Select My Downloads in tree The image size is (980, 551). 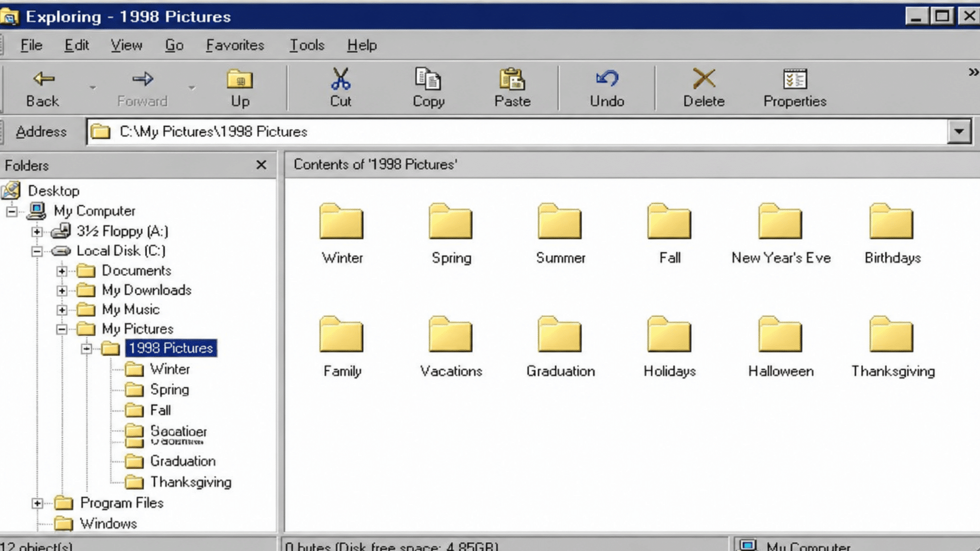pos(147,290)
